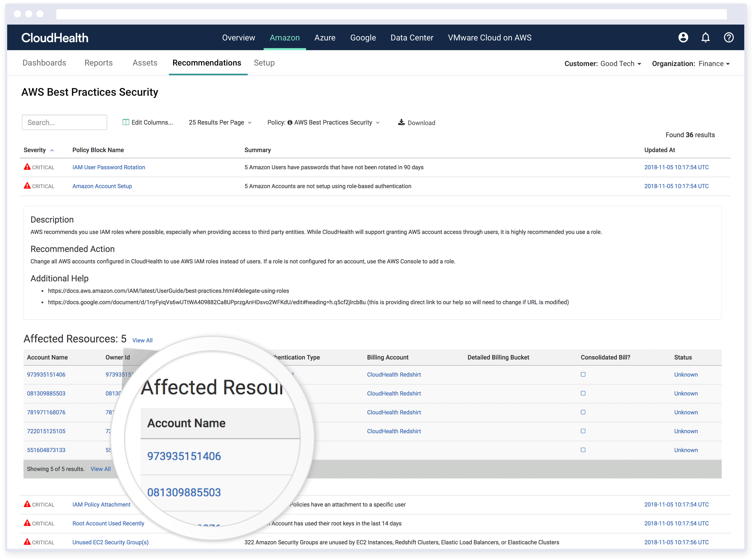Click the Download button
This screenshot has width=754, height=560.
[416, 122]
